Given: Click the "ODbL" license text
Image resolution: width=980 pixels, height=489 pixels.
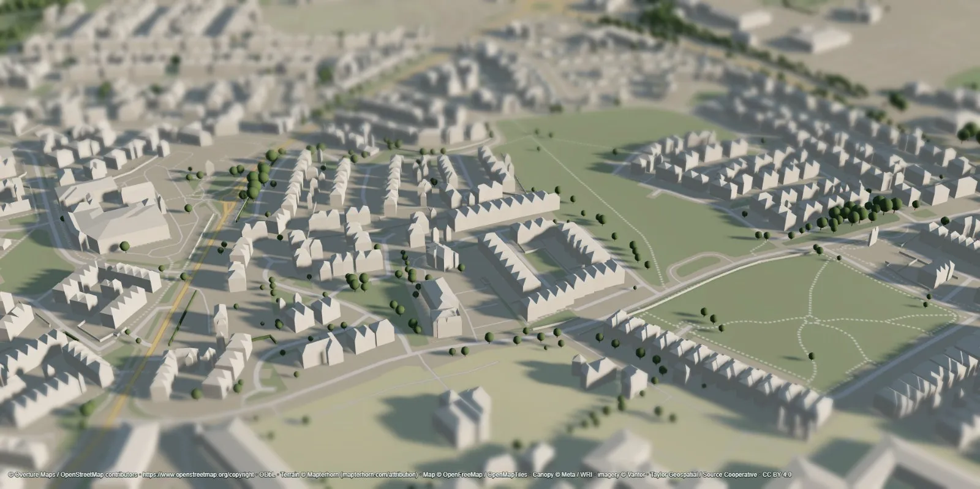Looking at the screenshot, I should click(x=266, y=475).
